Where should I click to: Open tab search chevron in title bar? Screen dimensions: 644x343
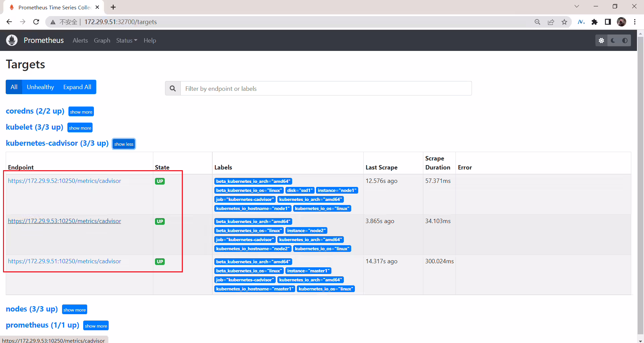click(577, 6)
